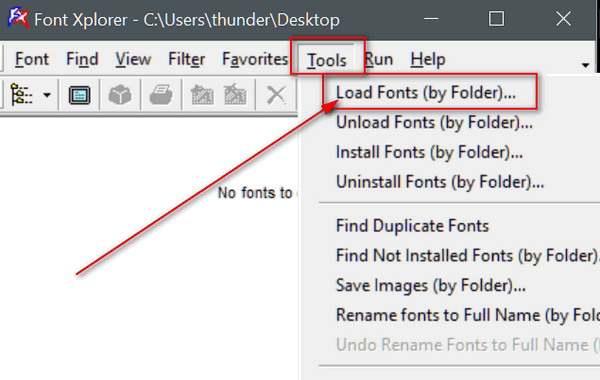
Task: Minimize the Font Xplorer window
Action: click(x=431, y=18)
